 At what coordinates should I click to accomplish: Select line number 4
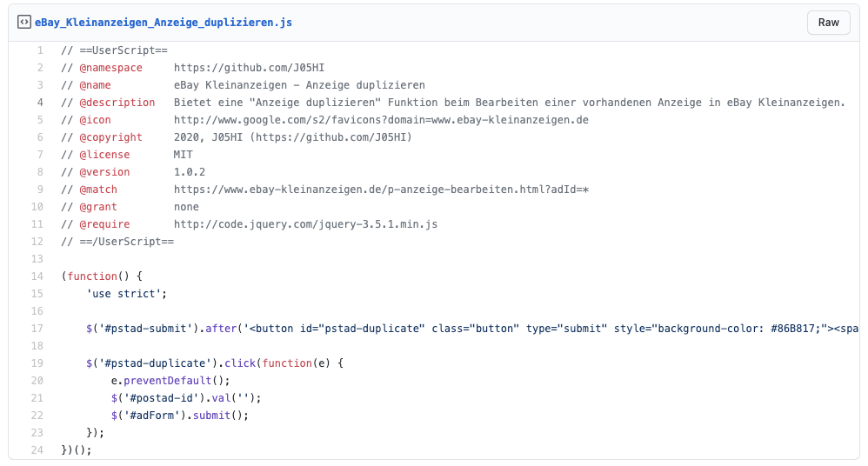pos(40,103)
